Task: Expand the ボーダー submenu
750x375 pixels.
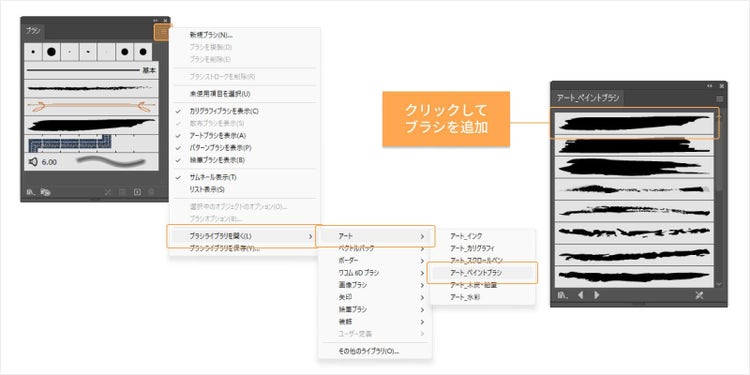Action: [x=375, y=261]
